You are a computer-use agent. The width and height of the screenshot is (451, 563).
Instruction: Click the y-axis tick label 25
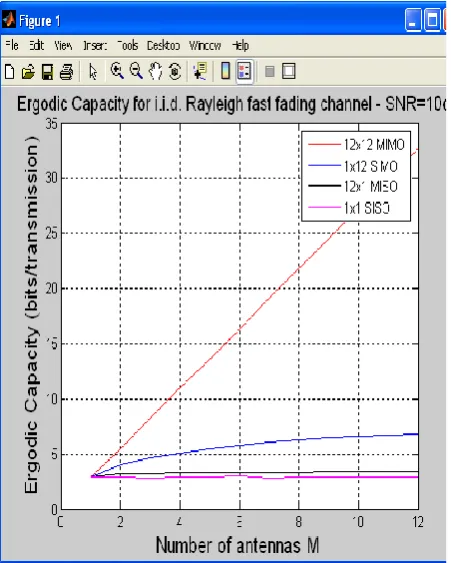[x=51, y=234]
